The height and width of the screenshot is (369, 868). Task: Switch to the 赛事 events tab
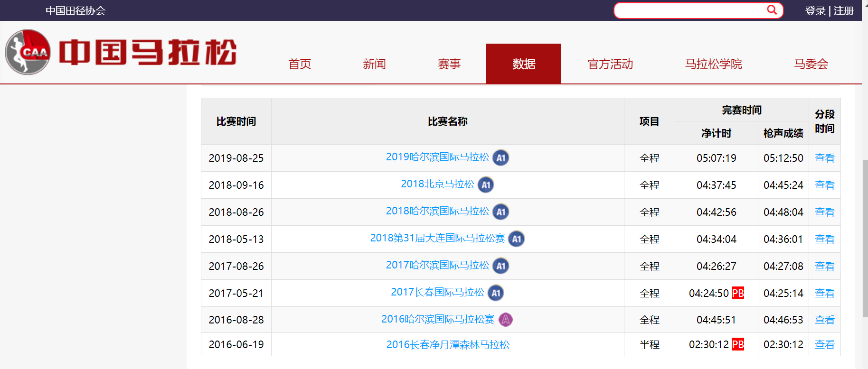(449, 64)
